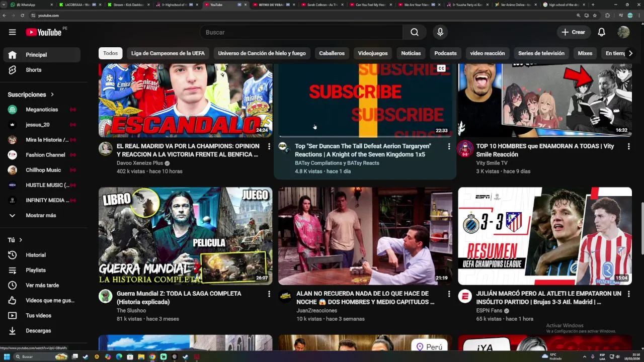Open options menu for Guerra Mundial Z video
The height and width of the screenshot is (362, 644).
pyautogui.click(x=269, y=294)
